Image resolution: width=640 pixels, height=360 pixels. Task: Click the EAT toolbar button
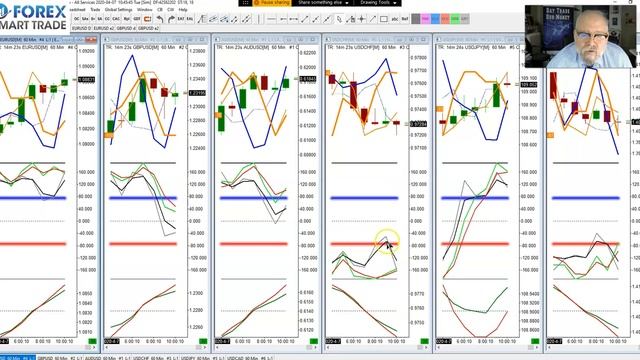181,19
